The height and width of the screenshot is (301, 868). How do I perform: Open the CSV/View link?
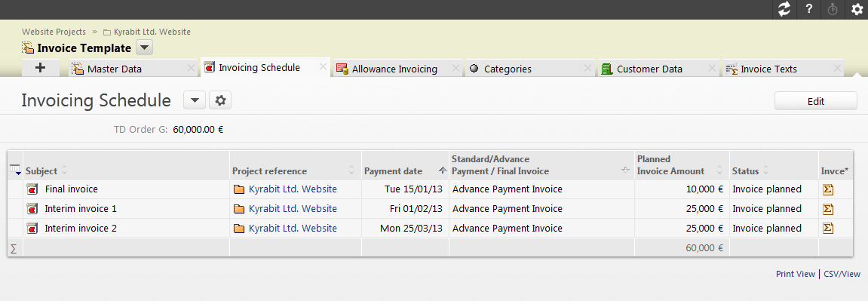coord(842,274)
